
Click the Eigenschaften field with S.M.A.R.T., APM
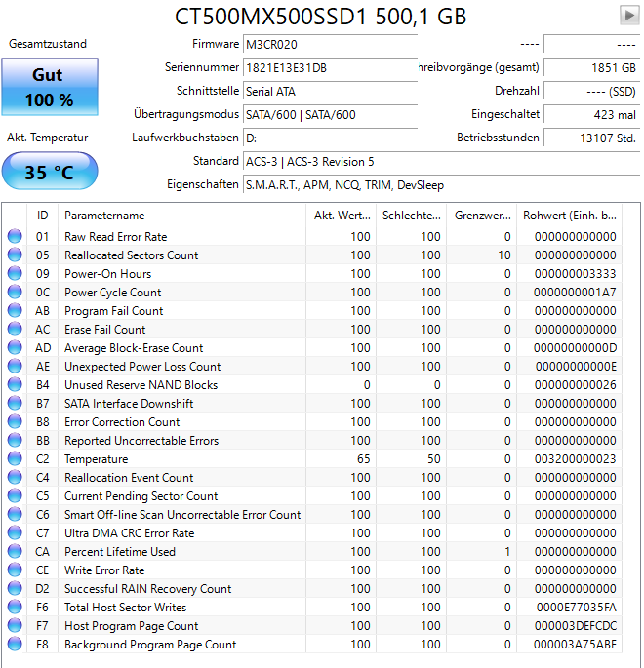[441, 185]
